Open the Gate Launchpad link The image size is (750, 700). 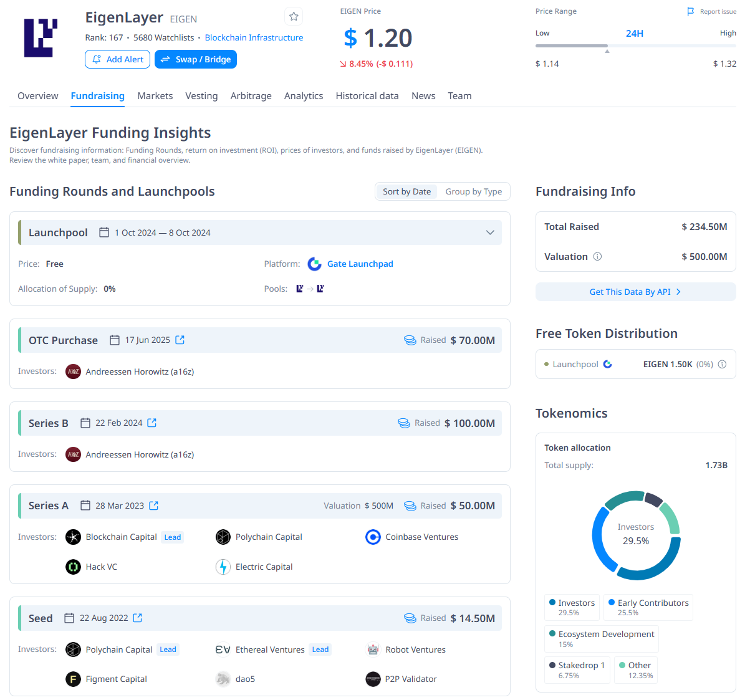(360, 264)
